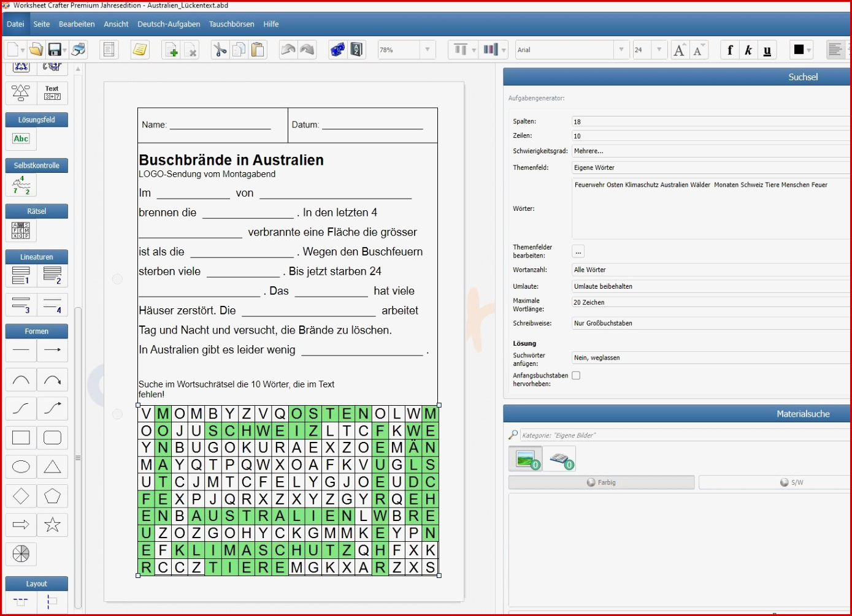
Task: Select the pentagon shape
Action: pyautogui.click(x=52, y=496)
